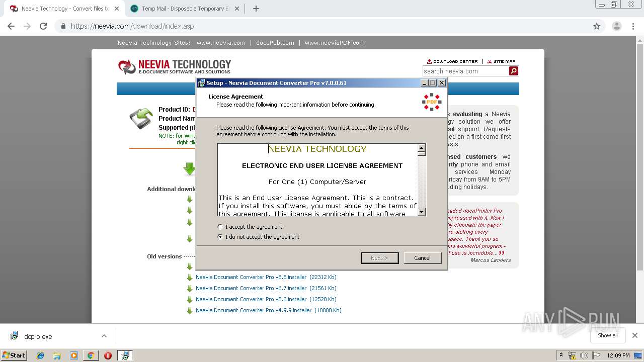This screenshot has height=362, width=644.
Task: Close the Neevia Technology tab
Action: 116,9
